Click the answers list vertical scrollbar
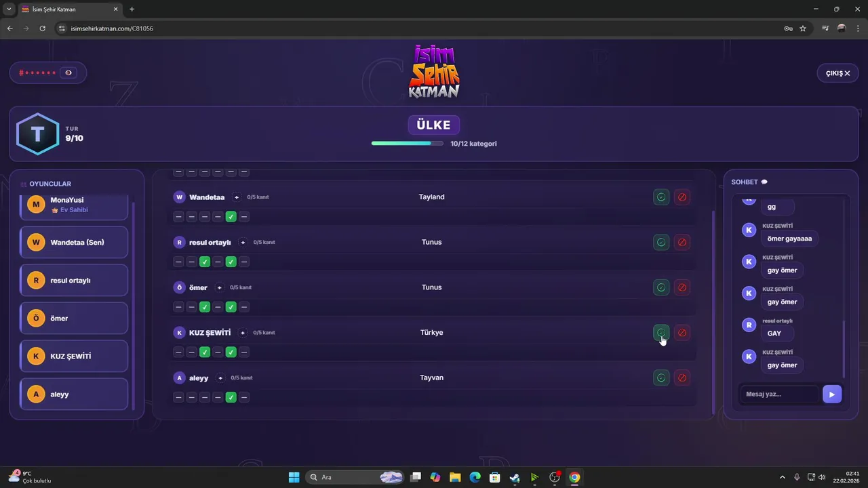 click(713, 311)
